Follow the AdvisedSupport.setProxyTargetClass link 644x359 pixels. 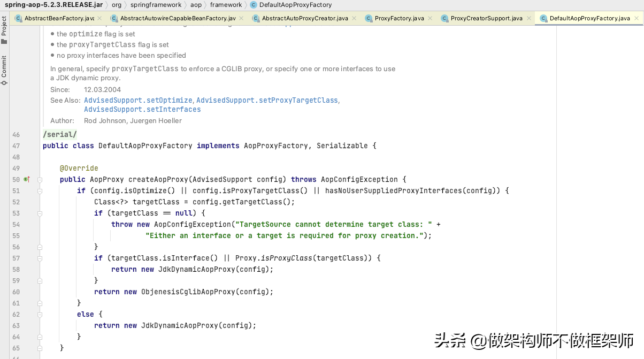[267, 100]
